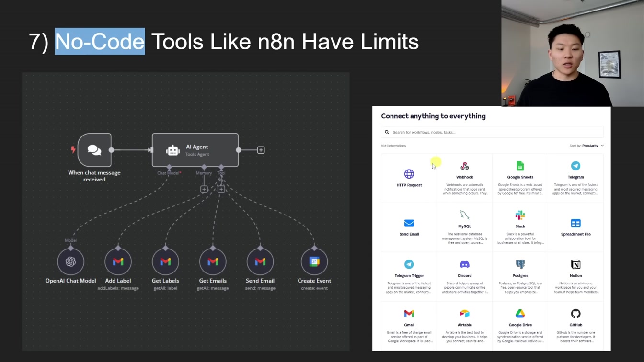Click the highlighted 'No-Code' title text
This screenshot has width=644, height=362.
100,41
